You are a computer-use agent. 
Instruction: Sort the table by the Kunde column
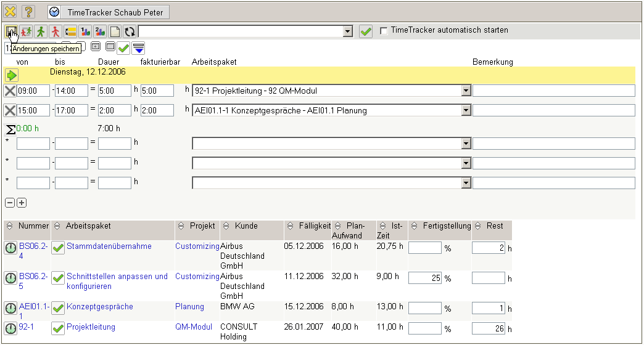click(x=225, y=226)
